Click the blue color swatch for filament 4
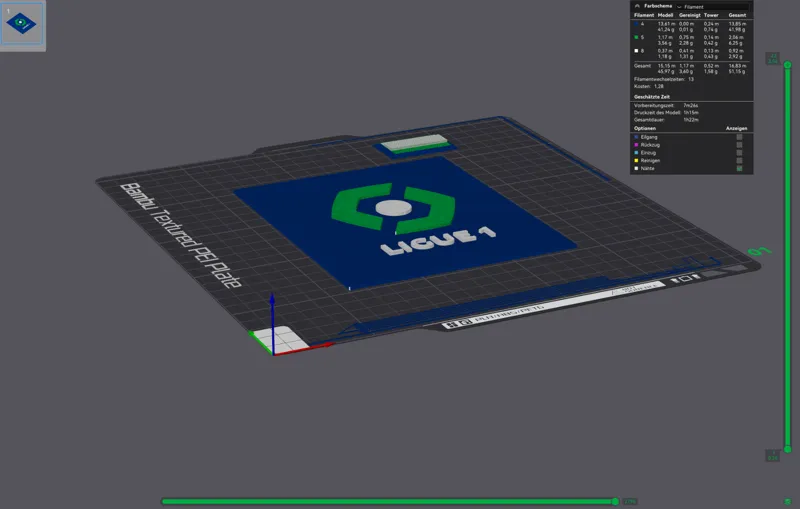The image size is (800, 509). [636, 24]
